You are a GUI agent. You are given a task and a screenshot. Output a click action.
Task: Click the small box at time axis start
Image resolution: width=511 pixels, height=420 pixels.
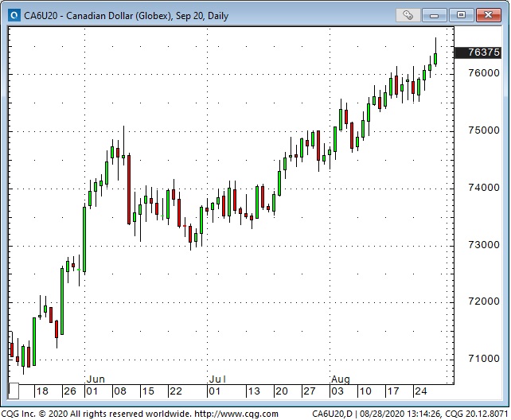(14, 391)
